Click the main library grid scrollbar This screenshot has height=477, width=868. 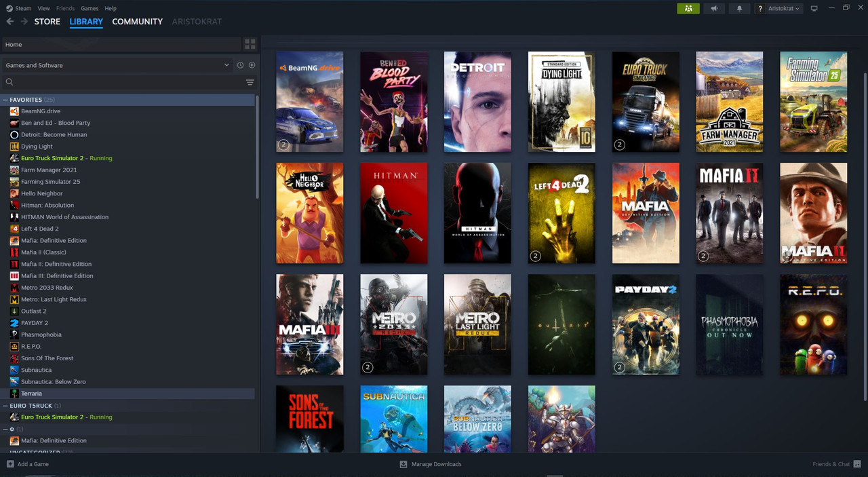point(865,237)
